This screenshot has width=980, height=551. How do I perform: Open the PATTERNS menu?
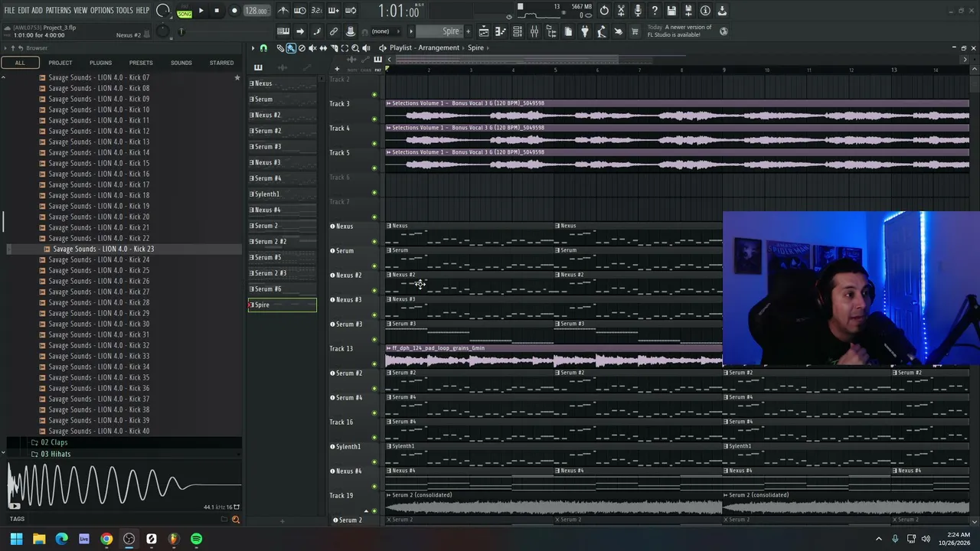pyautogui.click(x=58, y=11)
